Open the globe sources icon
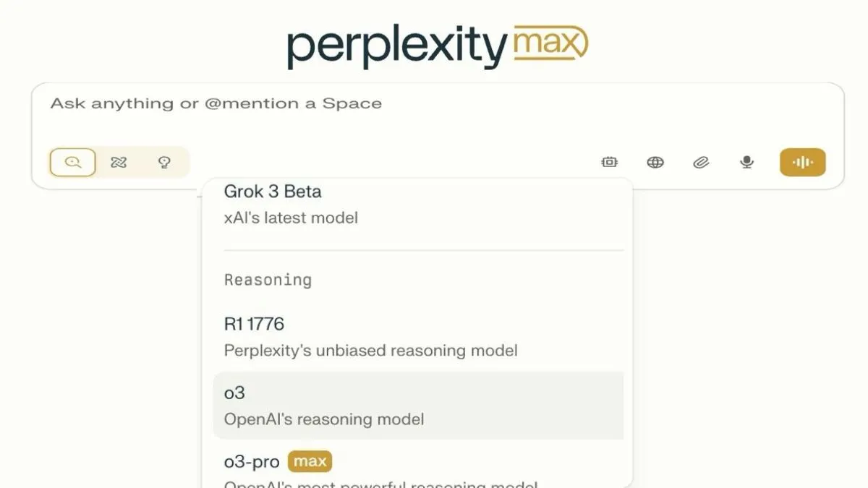Screen dimensions: 868x488 tap(655, 162)
